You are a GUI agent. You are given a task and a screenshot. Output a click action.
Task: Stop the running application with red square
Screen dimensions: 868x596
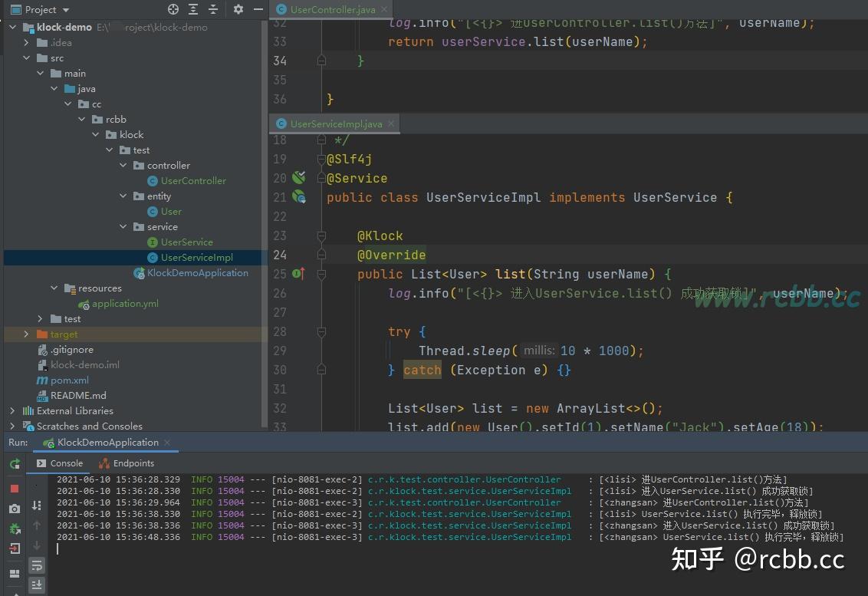click(13, 489)
